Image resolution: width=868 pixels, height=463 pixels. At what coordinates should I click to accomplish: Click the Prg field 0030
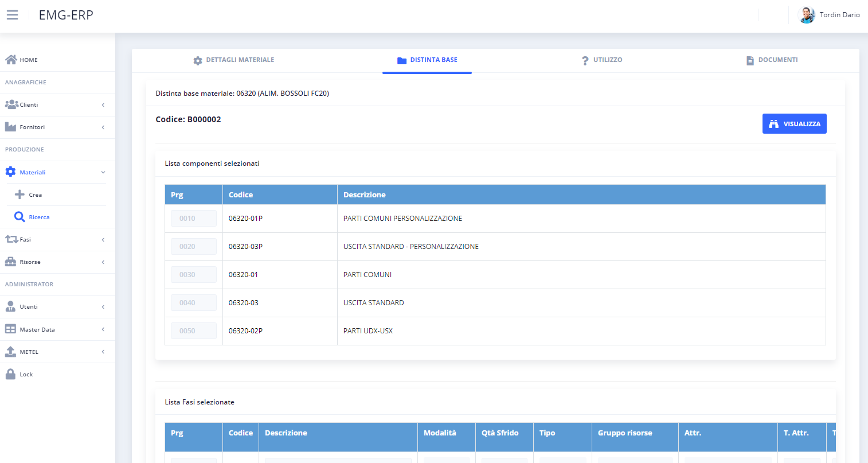[194, 275]
